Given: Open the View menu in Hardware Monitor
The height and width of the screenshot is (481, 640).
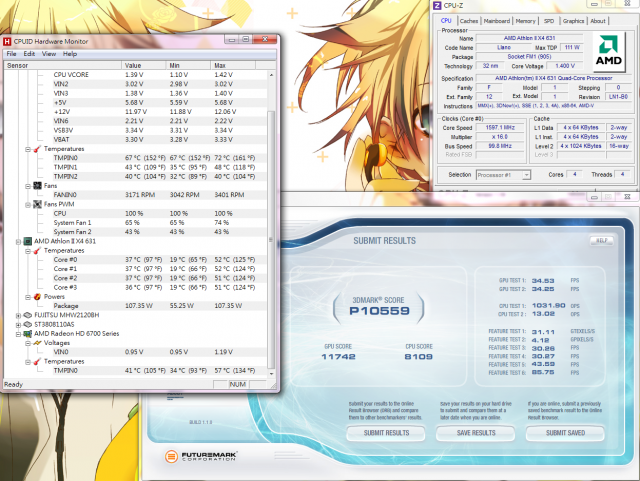Looking at the screenshot, I should 49,54.
